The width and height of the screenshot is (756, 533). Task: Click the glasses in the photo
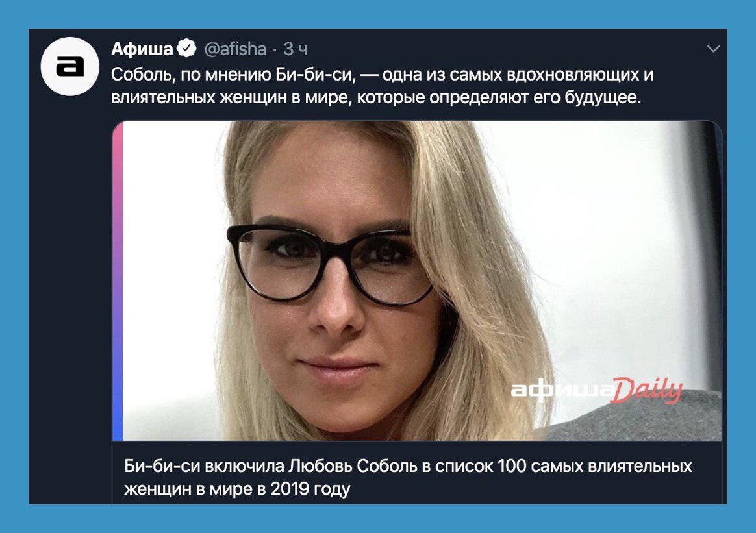pos(330,263)
